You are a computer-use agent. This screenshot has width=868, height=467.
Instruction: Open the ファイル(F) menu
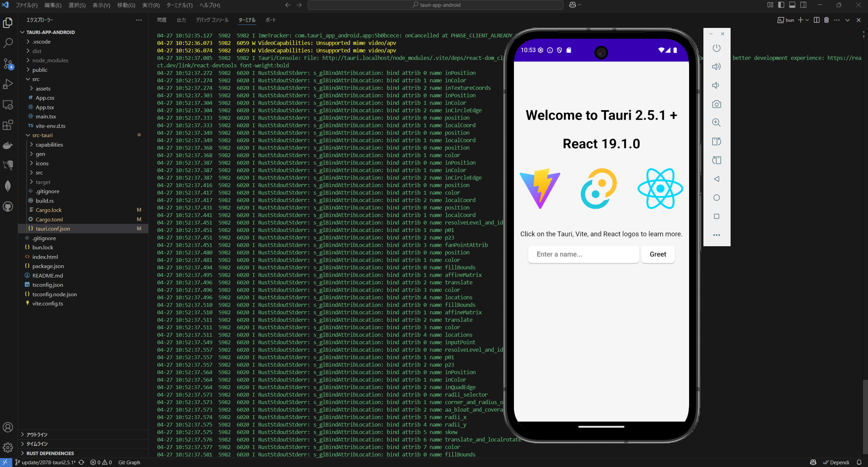tap(27, 5)
